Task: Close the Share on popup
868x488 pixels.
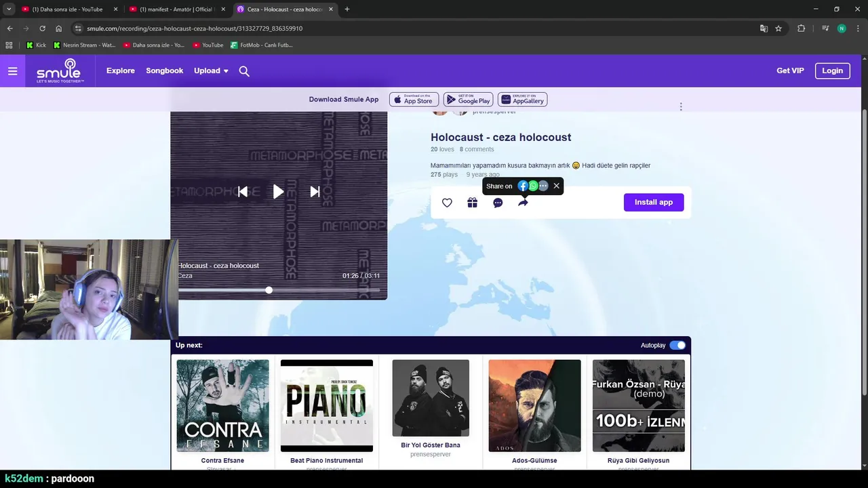Action: 556,186
